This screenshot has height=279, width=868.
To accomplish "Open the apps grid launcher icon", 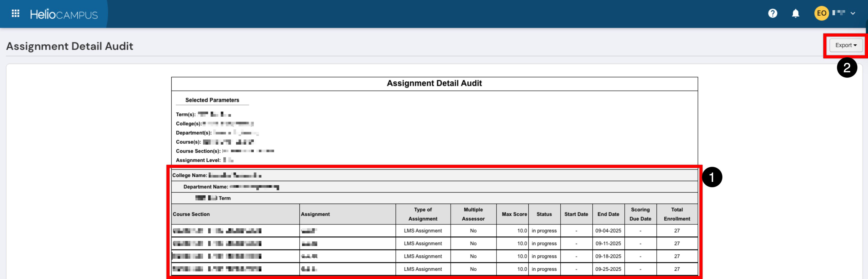I will tap(15, 13).
